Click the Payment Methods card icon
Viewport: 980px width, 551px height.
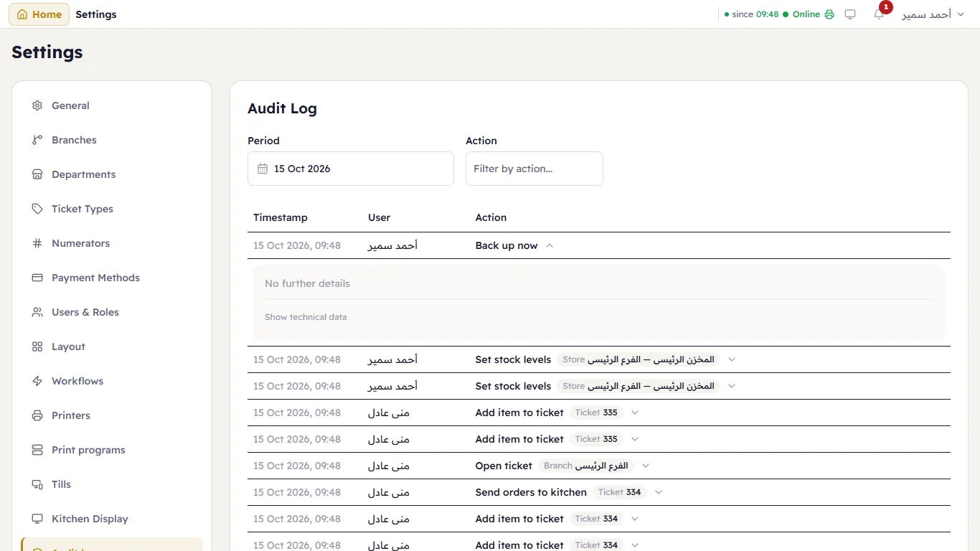pyautogui.click(x=37, y=278)
